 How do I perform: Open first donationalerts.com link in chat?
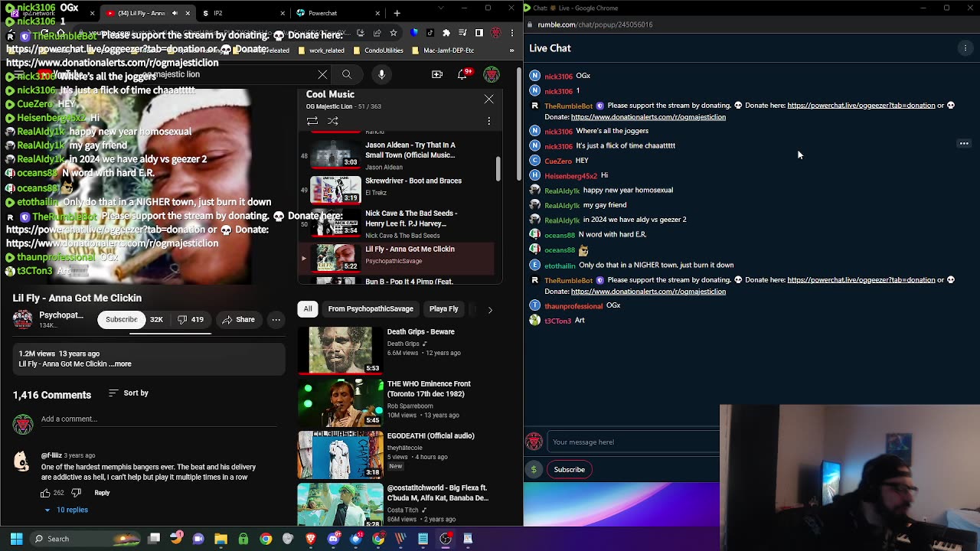pos(648,117)
